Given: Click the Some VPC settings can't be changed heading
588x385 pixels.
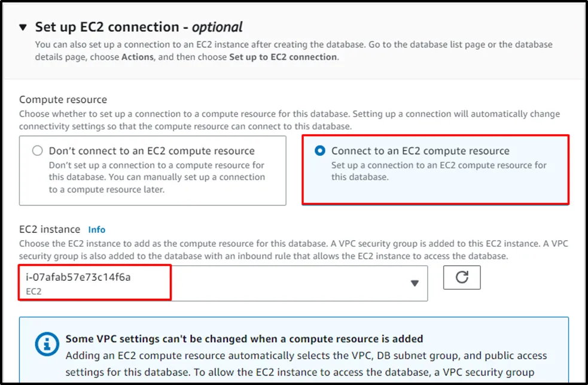Looking at the screenshot, I should click(x=244, y=339).
